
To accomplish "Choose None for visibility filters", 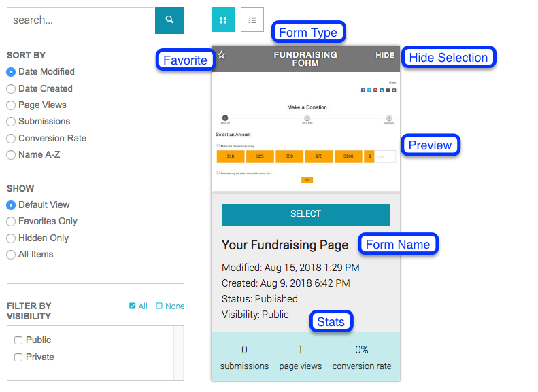I will click(170, 306).
